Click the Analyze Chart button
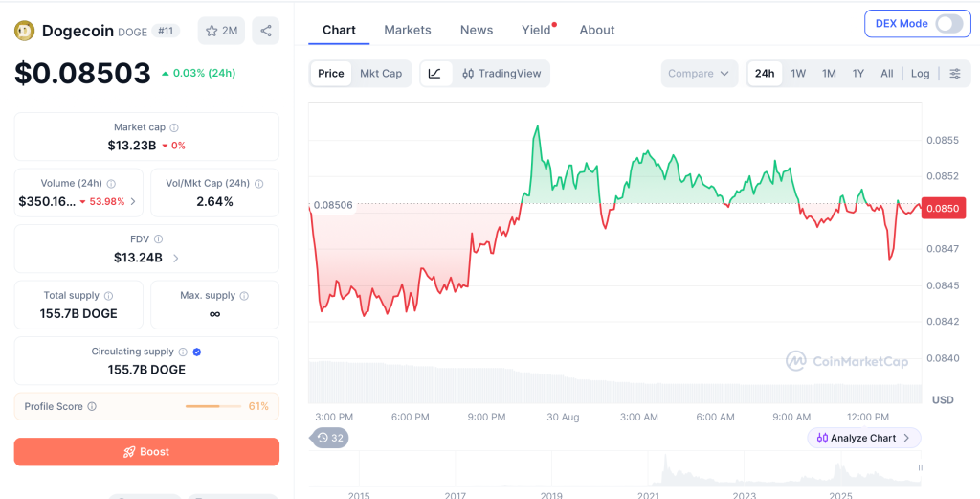The height and width of the screenshot is (499, 980). point(864,438)
